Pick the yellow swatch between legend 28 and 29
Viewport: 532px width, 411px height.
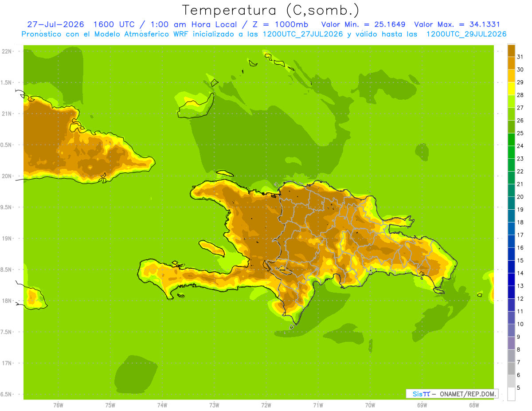tap(511, 89)
